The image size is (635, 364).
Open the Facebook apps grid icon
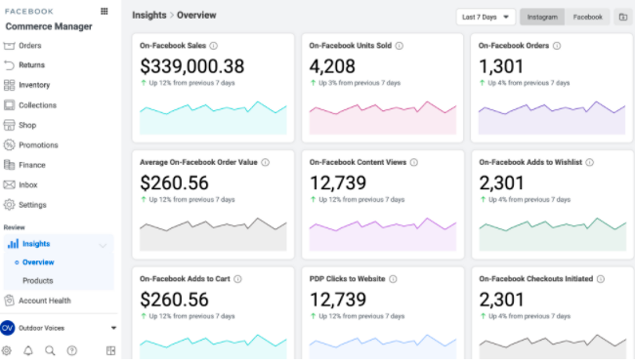(x=105, y=12)
